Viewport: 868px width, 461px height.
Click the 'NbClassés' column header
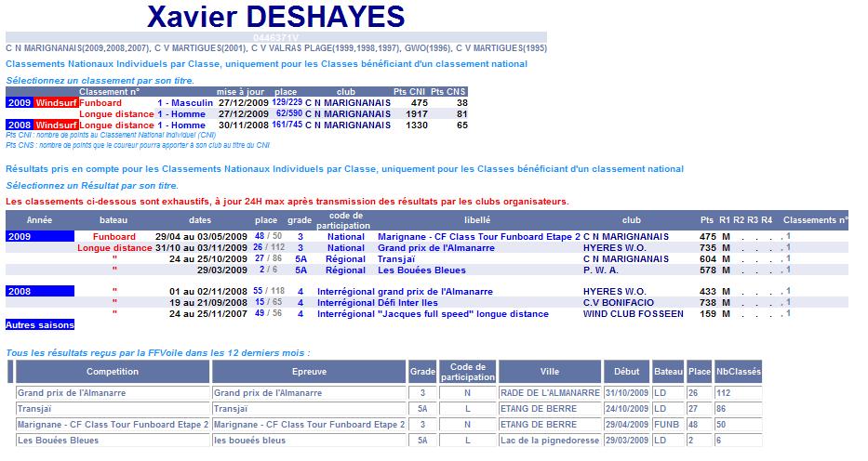point(738,372)
